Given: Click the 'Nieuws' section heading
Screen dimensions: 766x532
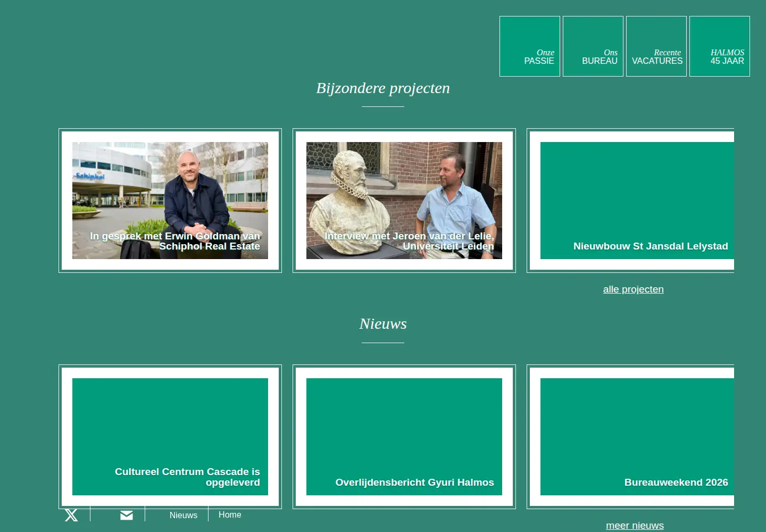Looking at the screenshot, I should pyautogui.click(x=383, y=323).
